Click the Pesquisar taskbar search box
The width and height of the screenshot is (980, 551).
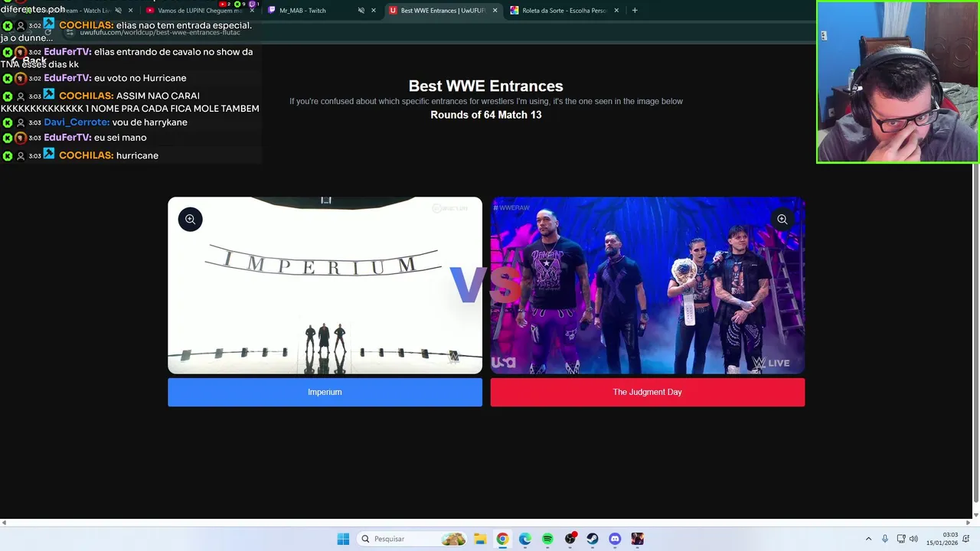pos(413,539)
